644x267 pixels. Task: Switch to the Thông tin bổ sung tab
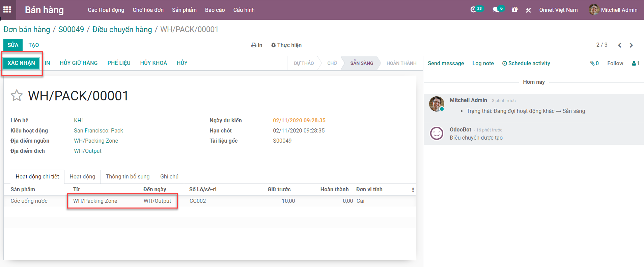128,176
